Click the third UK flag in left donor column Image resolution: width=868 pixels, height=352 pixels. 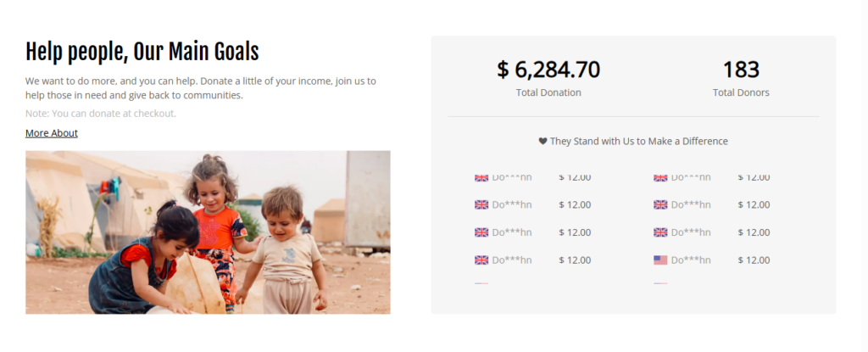481,232
